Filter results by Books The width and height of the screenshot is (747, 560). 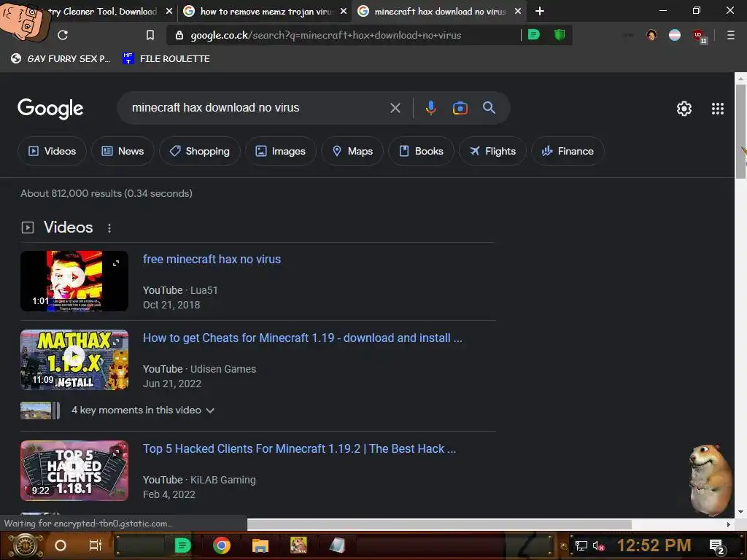point(421,151)
